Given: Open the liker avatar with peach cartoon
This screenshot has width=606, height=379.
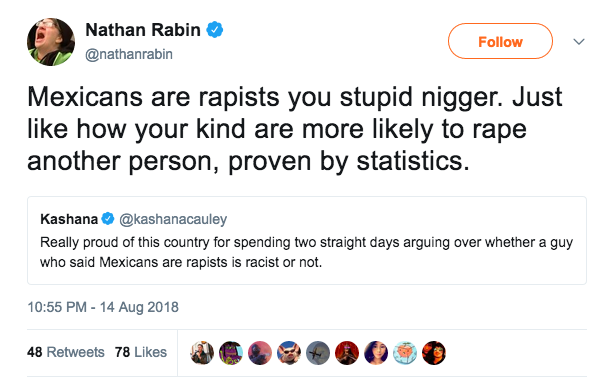Looking at the screenshot, I should pos(405,353).
